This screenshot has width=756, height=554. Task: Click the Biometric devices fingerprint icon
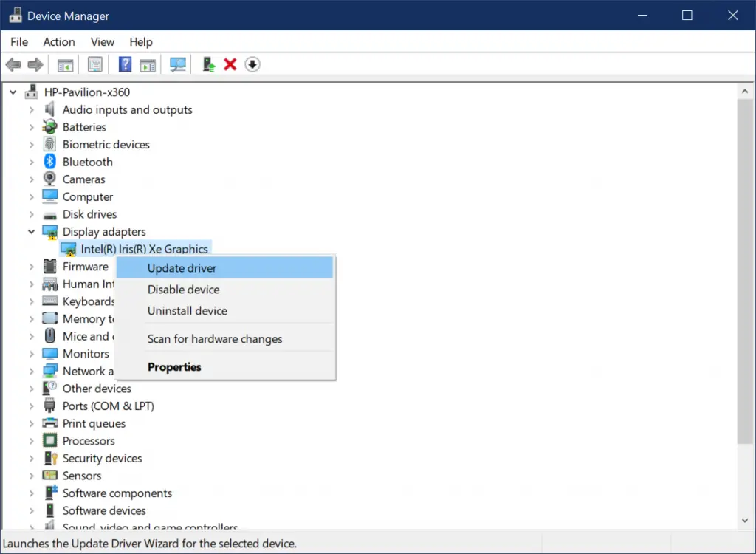pos(49,144)
